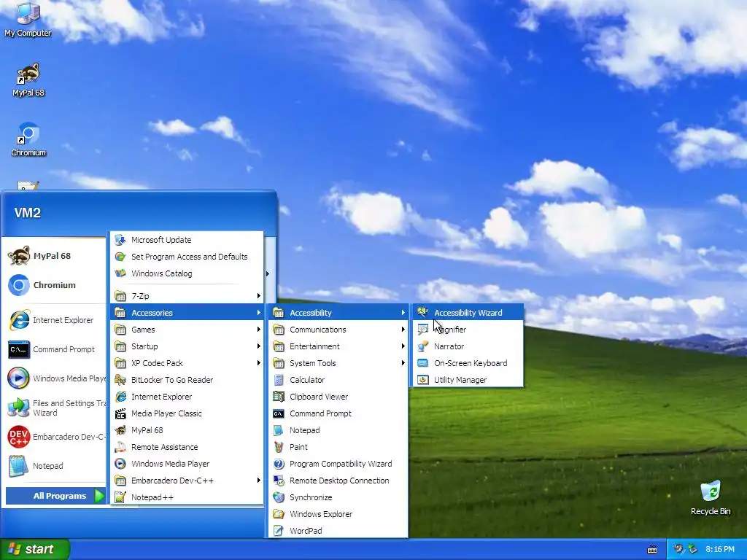Image resolution: width=747 pixels, height=560 pixels.
Task: Expand the Embarcadero Dev-C++ program folder
Action: pyautogui.click(x=187, y=481)
